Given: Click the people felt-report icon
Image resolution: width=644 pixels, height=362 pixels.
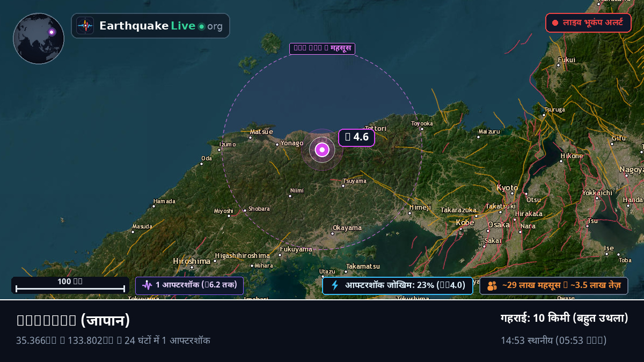Looking at the screenshot, I should tap(492, 286).
